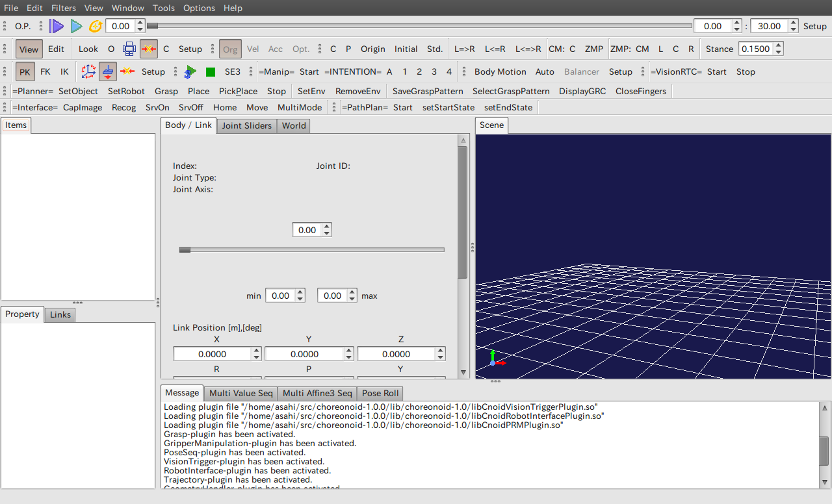Toggle the collision icon beside the robot icon
Viewport: 832px width, 504px height.
click(149, 49)
